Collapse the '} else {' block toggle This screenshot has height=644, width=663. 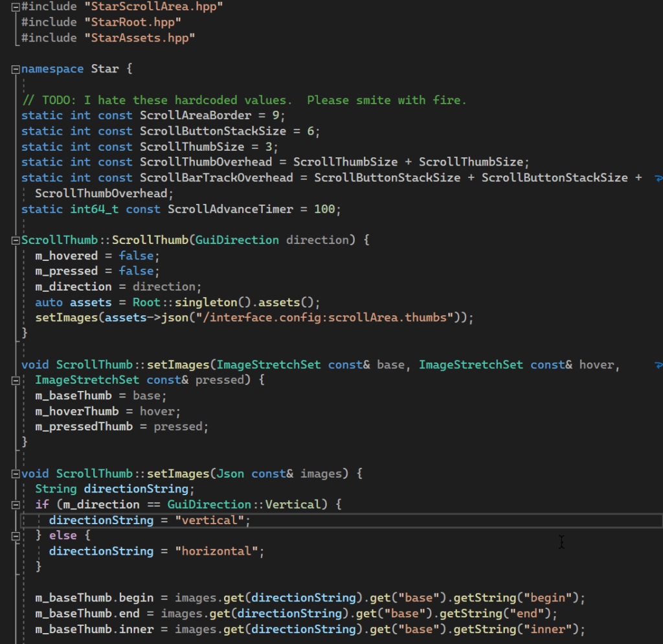16,536
